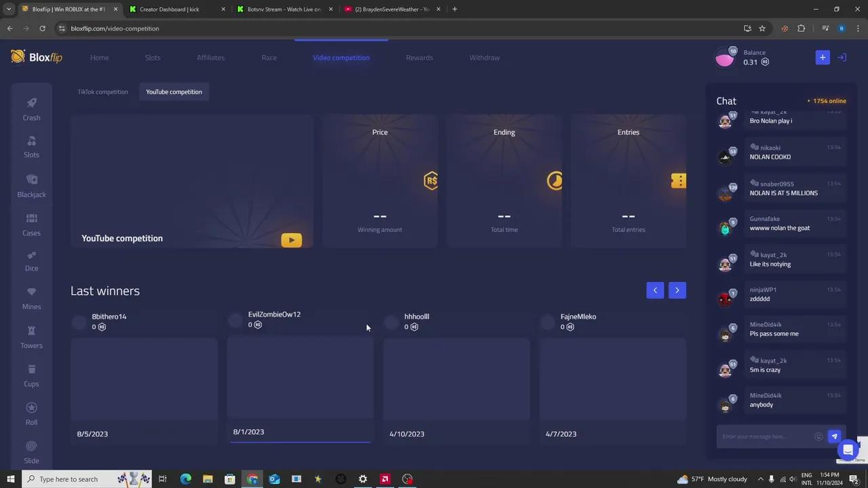This screenshot has height=488, width=868.
Task: Reload the page in Chrome
Action: pos(42,28)
